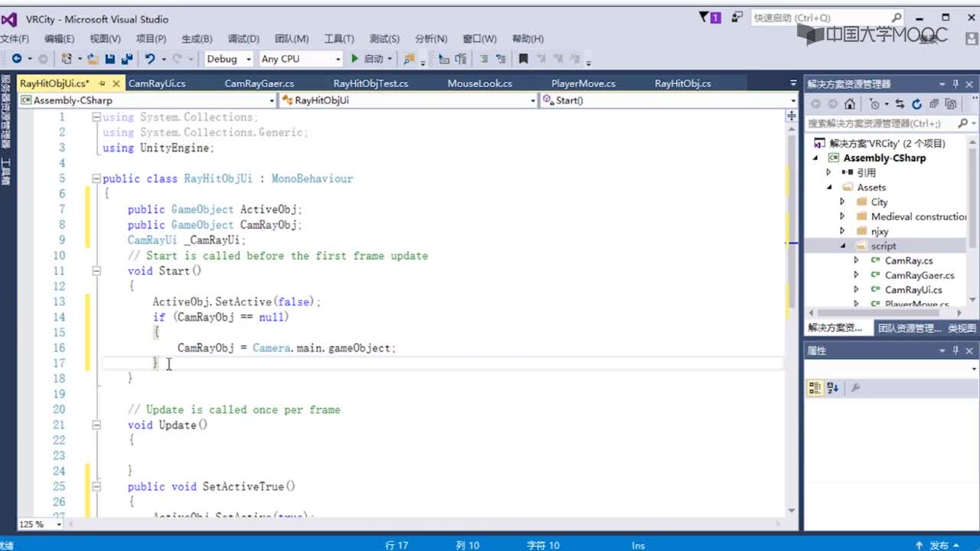Click the Property Pages wrench icon
The image size is (980, 551).
point(855,388)
